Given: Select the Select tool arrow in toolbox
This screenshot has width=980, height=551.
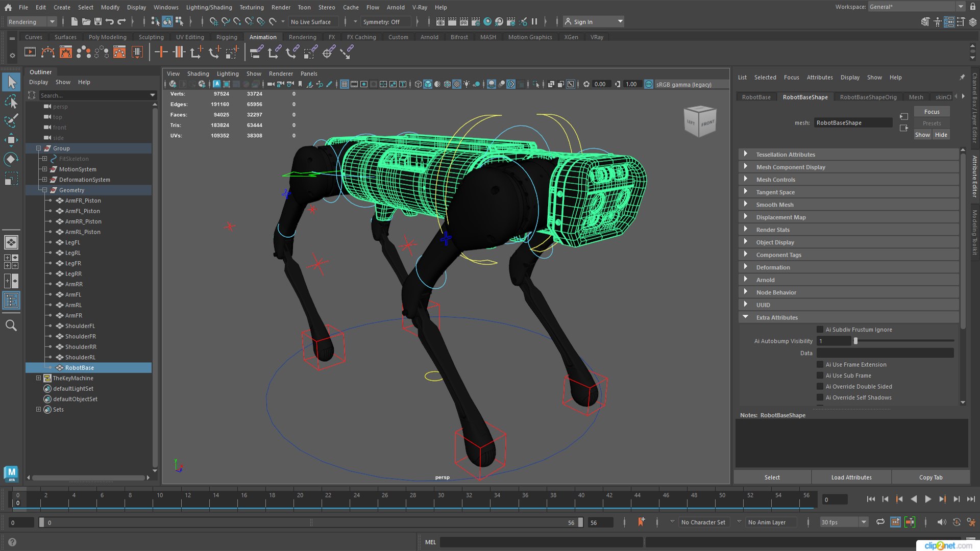Looking at the screenshot, I should click(x=11, y=82).
